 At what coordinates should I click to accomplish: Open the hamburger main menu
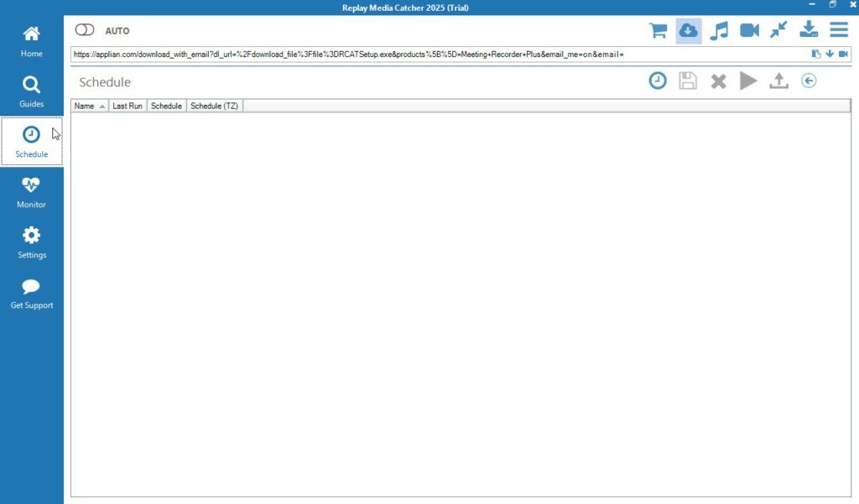[x=839, y=29]
